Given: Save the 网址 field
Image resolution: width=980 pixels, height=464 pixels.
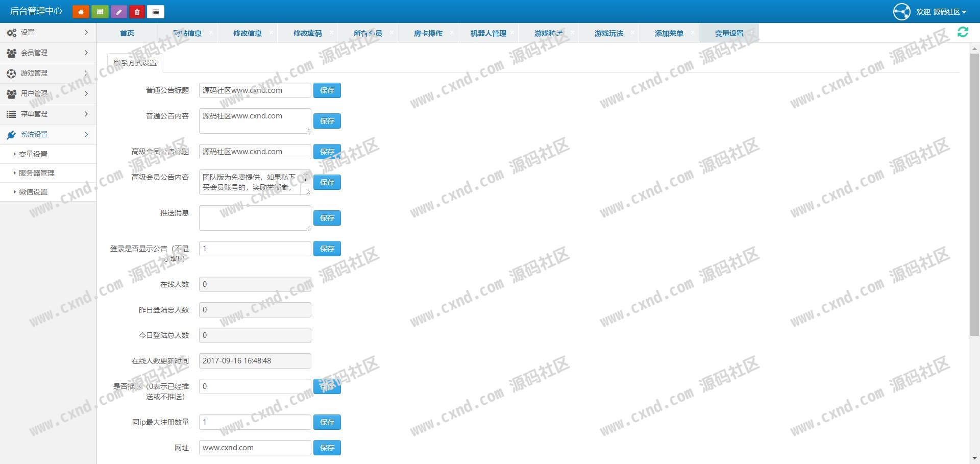Looking at the screenshot, I should click(327, 448).
